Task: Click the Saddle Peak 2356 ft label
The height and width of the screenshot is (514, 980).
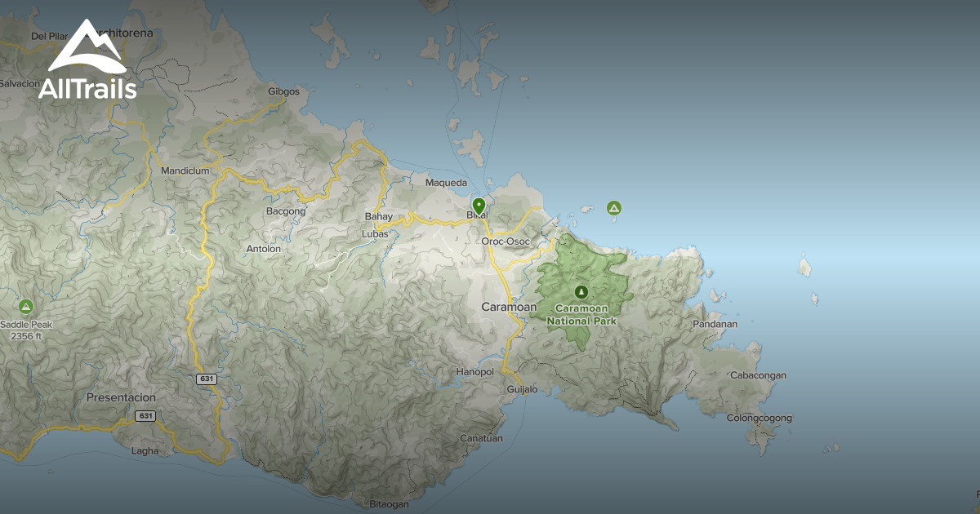Action: pyautogui.click(x=27, y=330)
